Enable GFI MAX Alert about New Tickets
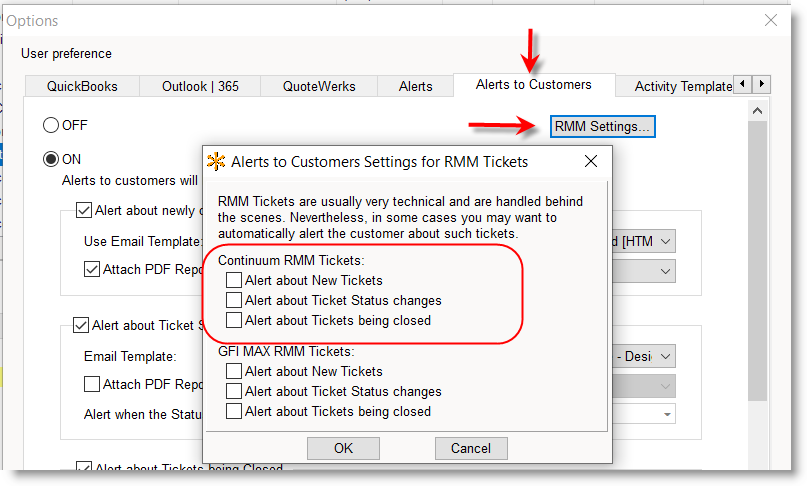 click(234, 371)
